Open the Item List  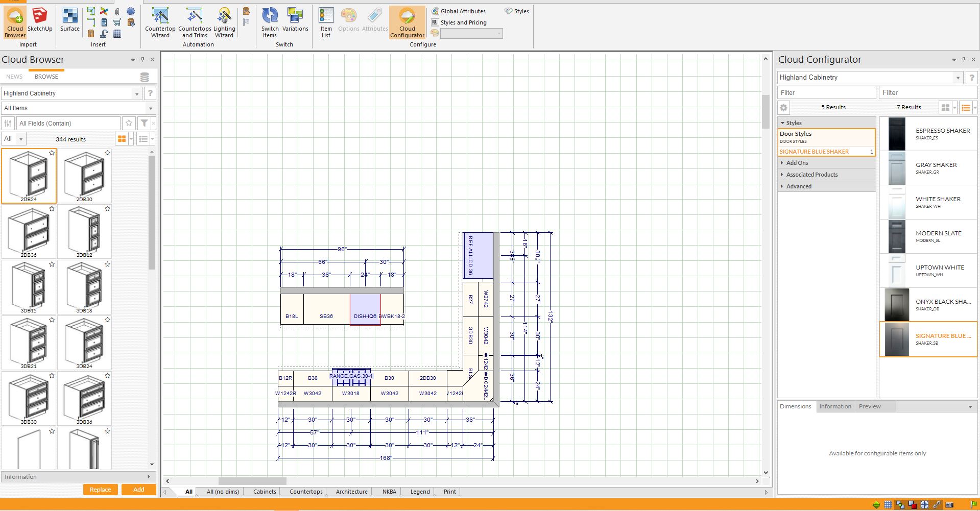tap(326, 22)
